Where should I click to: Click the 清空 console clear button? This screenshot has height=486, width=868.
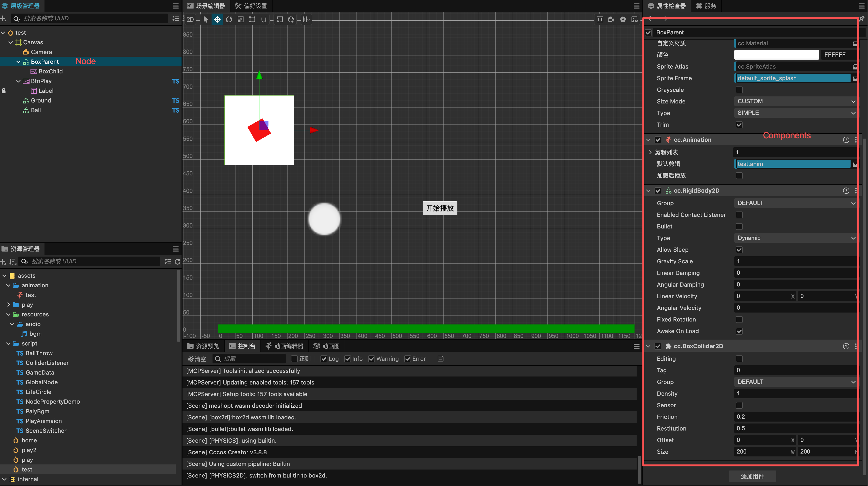click(x=197, y=359)
